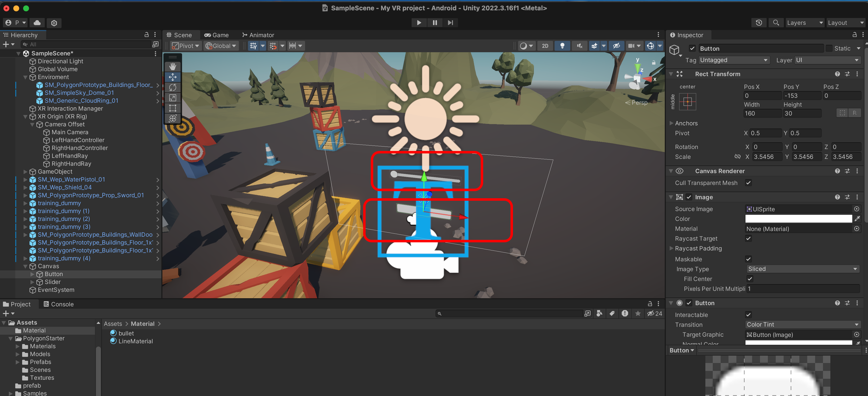Toggle the Raycast Target checkbox
This screenshot has height=396, width=868.
(x=748, y=238)
